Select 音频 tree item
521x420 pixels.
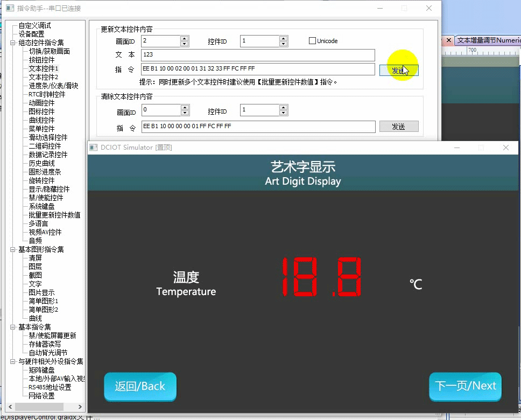(x=35, y=241)
